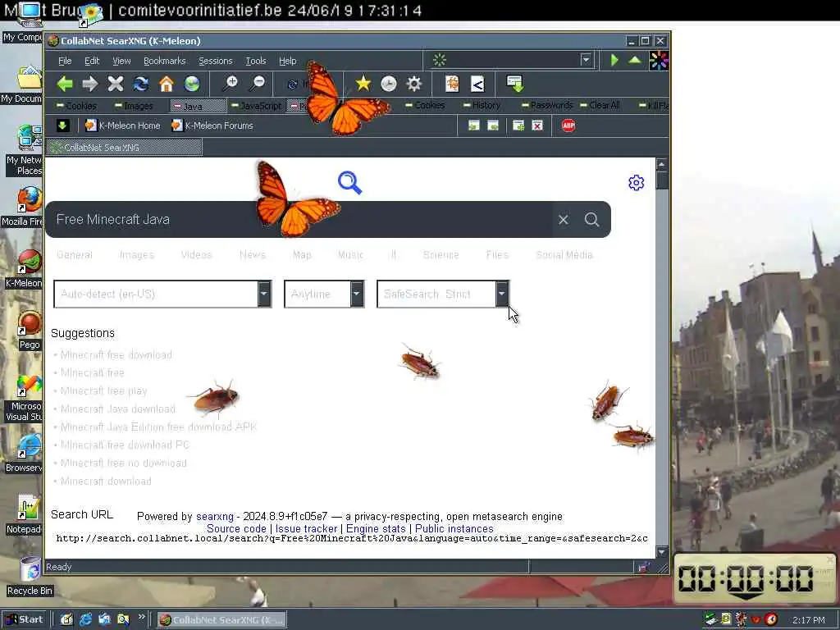Open the K-Meleon Home bookmark
Image resolution: width=840 pixels, height=630 pixels.
(123, 126)
